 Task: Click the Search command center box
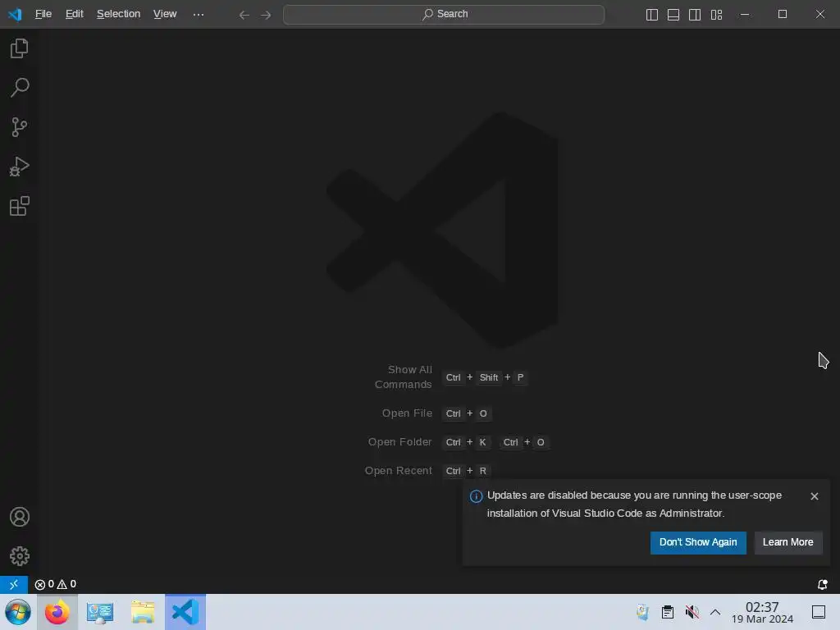coord(444,15)
